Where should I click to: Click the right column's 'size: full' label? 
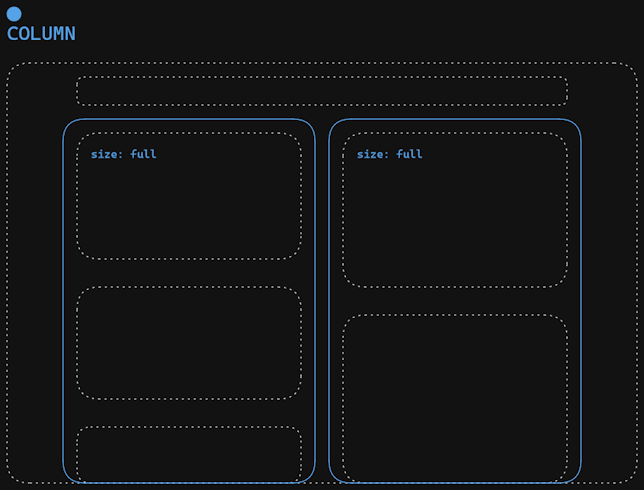[389, 154]
